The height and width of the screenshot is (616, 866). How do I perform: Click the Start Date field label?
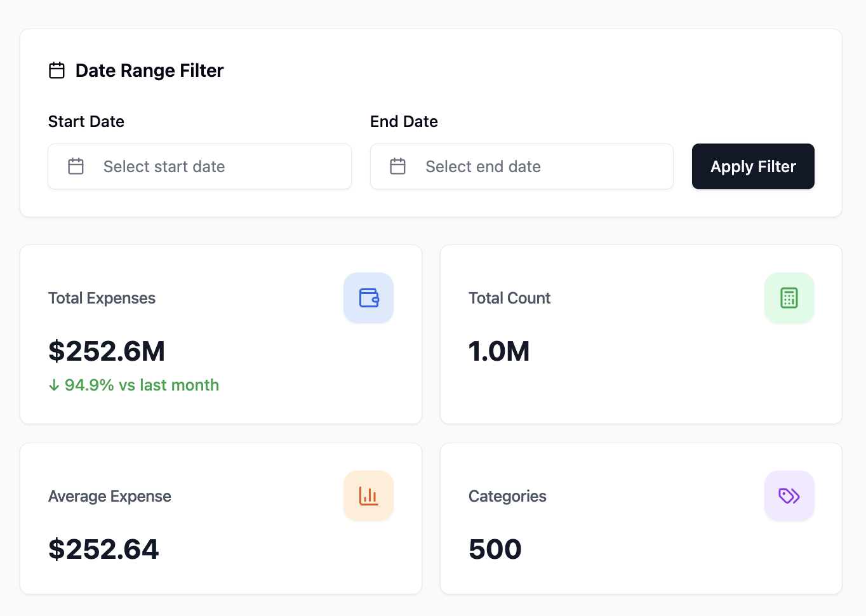[86, 121]
